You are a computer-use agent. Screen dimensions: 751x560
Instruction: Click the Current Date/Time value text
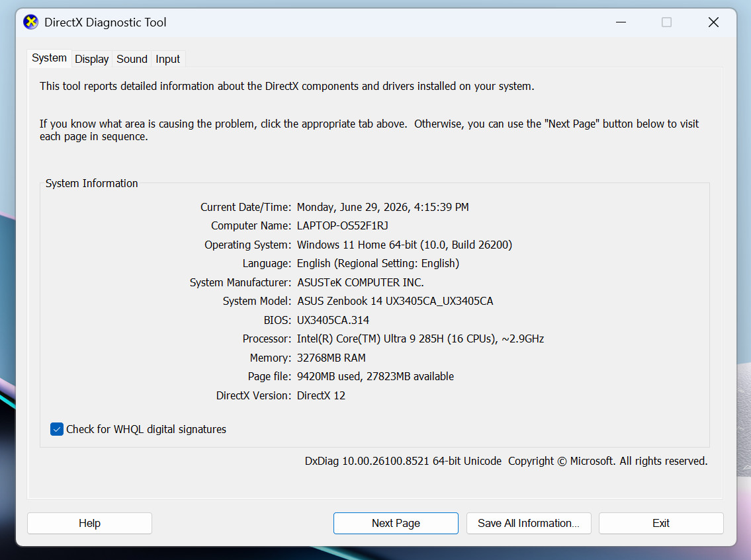click(x=382, y=207)
